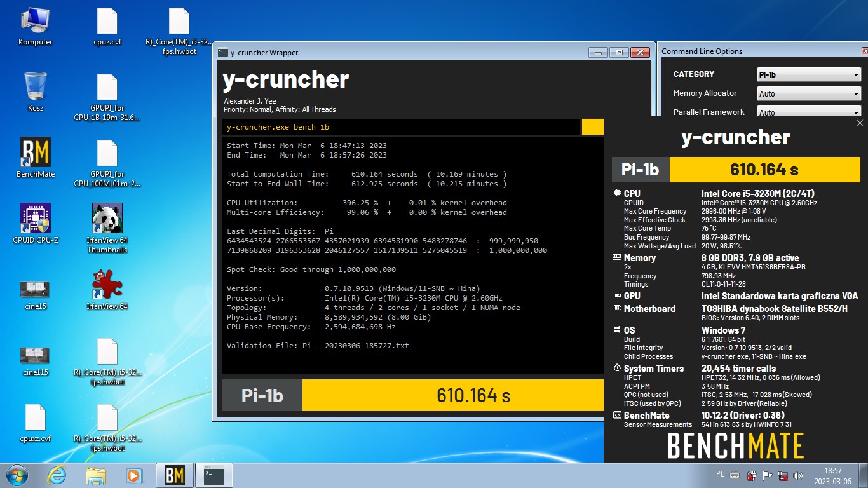Select the cpuxz.cvf file icon

[x=36, y=424]
